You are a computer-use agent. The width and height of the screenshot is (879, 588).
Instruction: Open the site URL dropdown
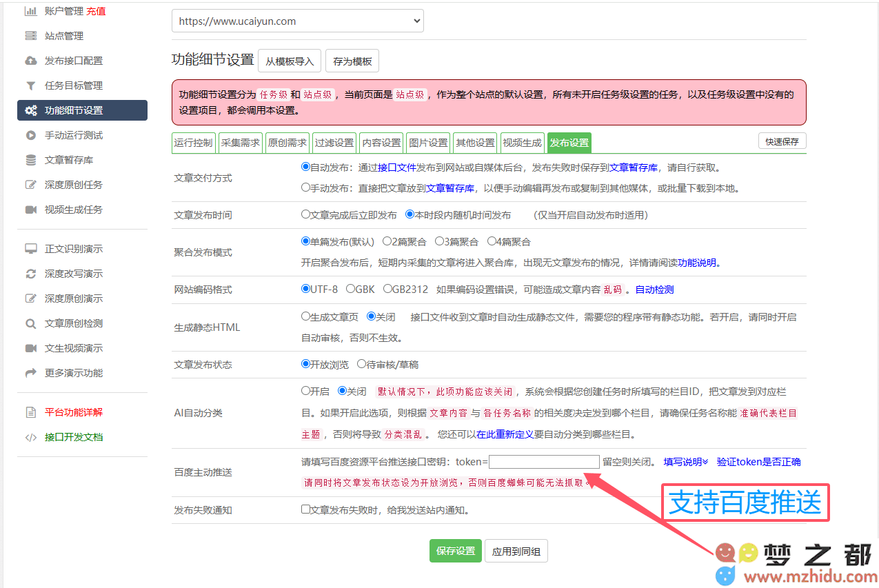pos(298,21)
